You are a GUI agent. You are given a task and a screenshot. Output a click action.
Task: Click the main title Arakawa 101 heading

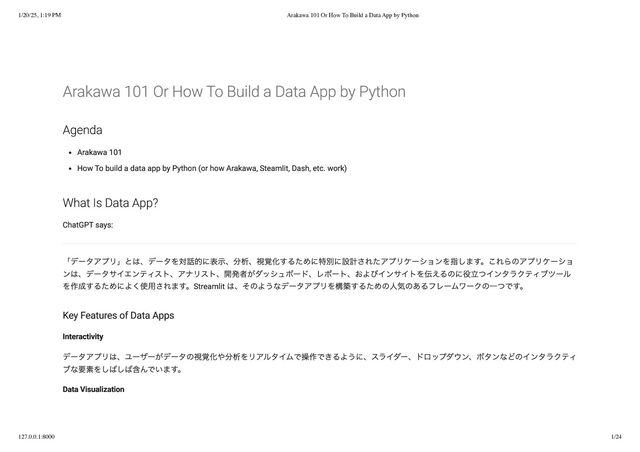[x=234, y=92]
